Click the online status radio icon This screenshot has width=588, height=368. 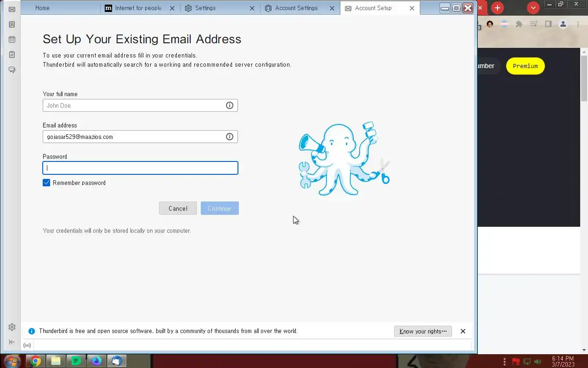point(27,345)
